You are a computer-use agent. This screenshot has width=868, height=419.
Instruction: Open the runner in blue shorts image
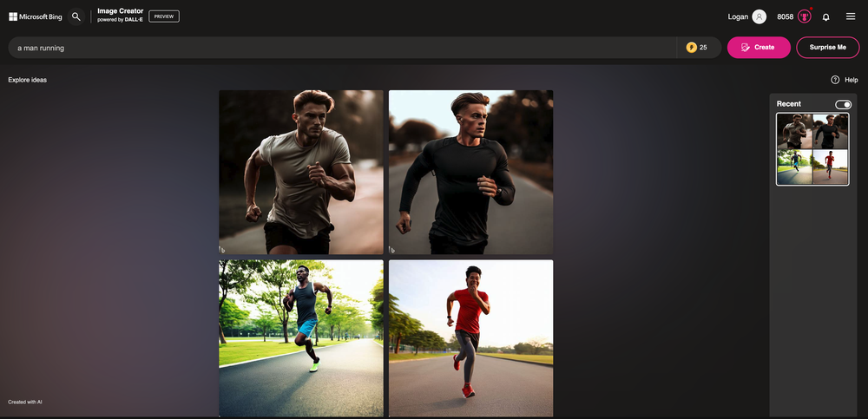coord(301,338)
